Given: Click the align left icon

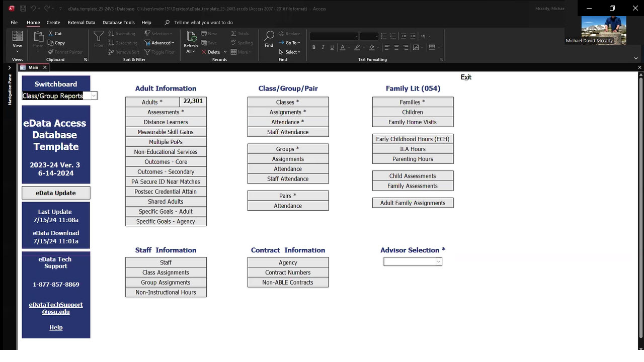Looking at the screenshot, I should click(387, 47).
